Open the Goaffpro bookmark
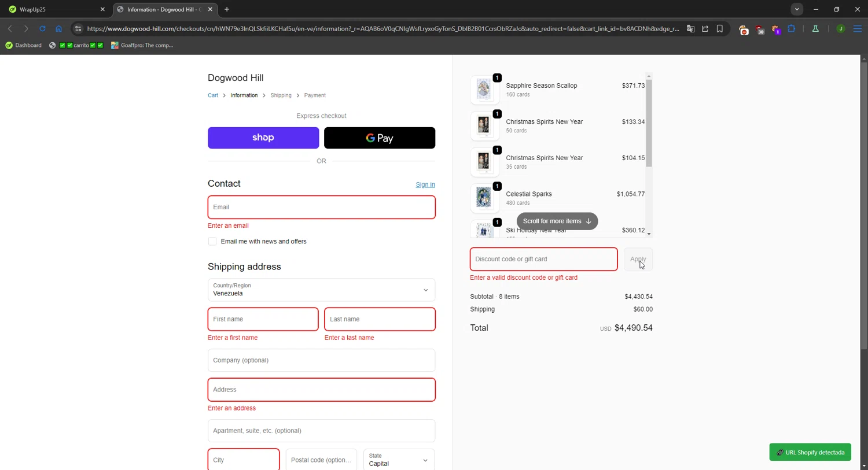 [x=142, y=45]
